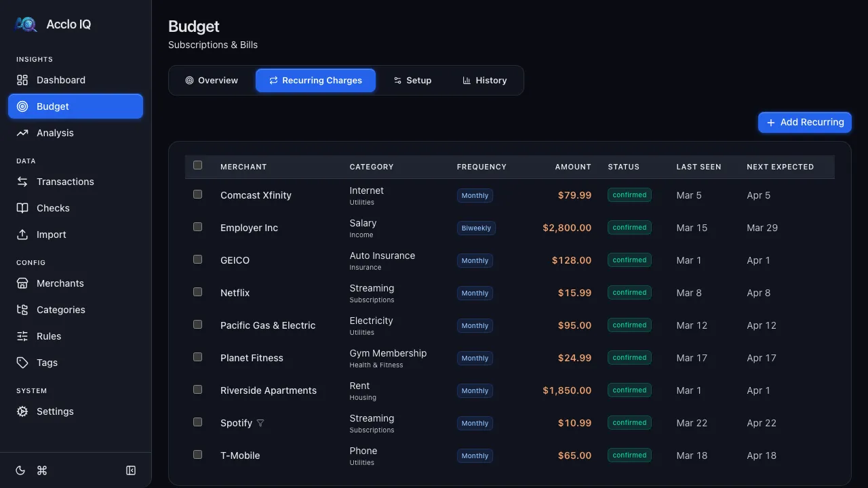Check the Comcast Xfinity row checkbox
The height and width of the screenshot is (488, 868).
[x=197, y=194]
